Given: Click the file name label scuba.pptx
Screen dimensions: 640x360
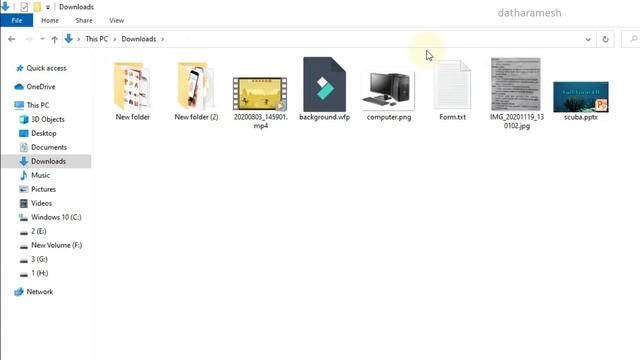Looking at the screenshot, I should [581, 117].
